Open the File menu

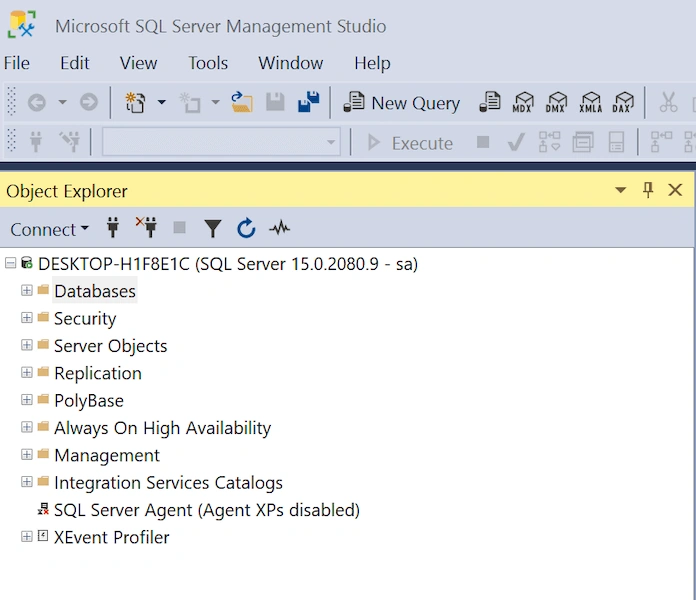click(x=17, y=63)
